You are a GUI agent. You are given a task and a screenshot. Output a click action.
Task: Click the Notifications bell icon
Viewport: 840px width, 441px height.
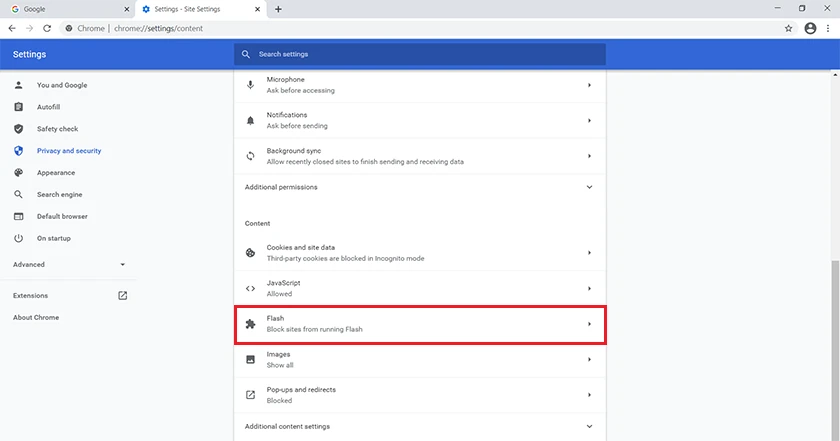[x=250, y=121]
